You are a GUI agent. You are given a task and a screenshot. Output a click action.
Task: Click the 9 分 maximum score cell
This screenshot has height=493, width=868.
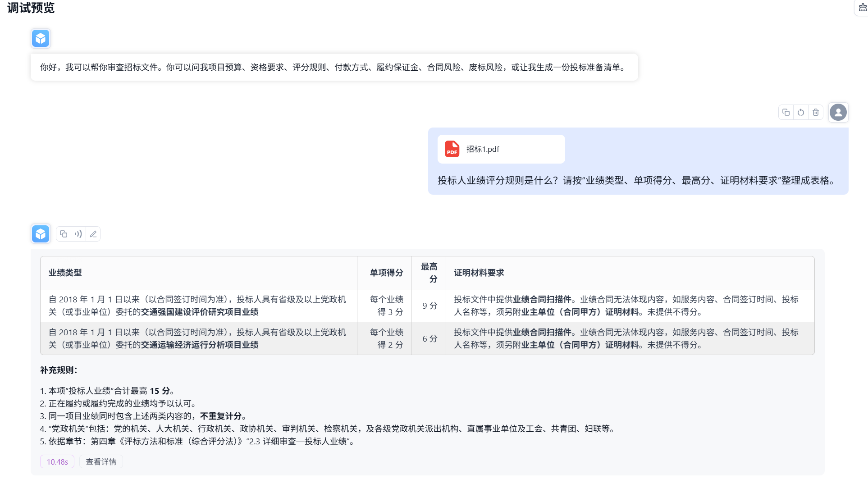(x=429, y=306)
